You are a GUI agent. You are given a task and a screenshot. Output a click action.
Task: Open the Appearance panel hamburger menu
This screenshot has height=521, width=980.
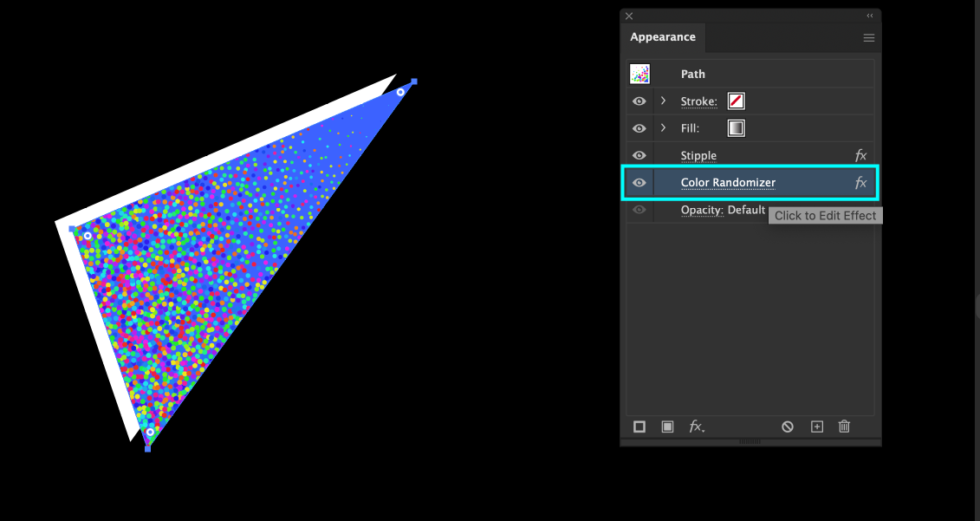point(868,38)
